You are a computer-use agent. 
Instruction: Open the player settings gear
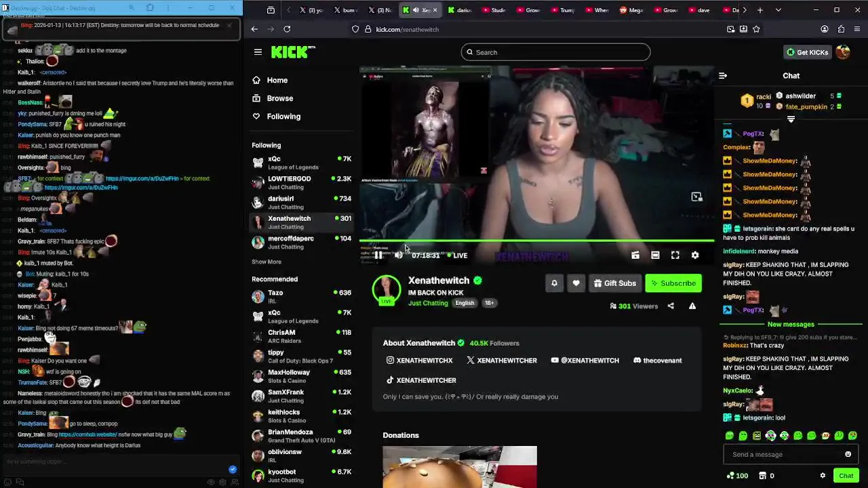[695, 256]
